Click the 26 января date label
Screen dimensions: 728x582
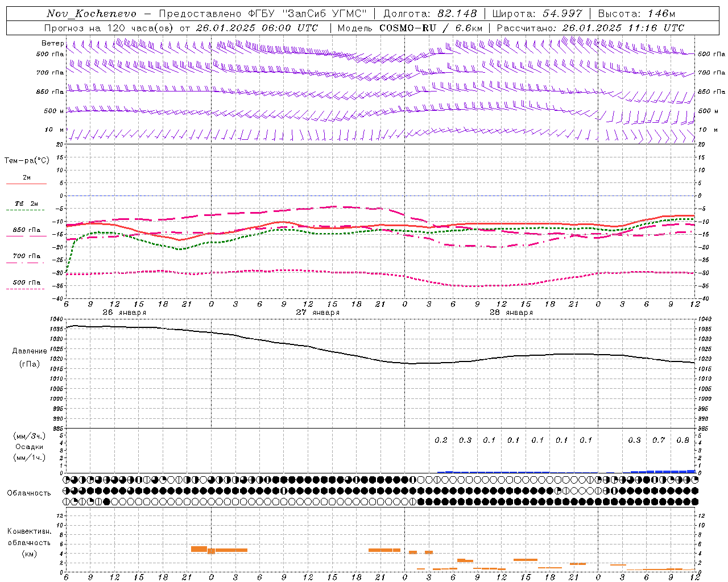point(124,313)
